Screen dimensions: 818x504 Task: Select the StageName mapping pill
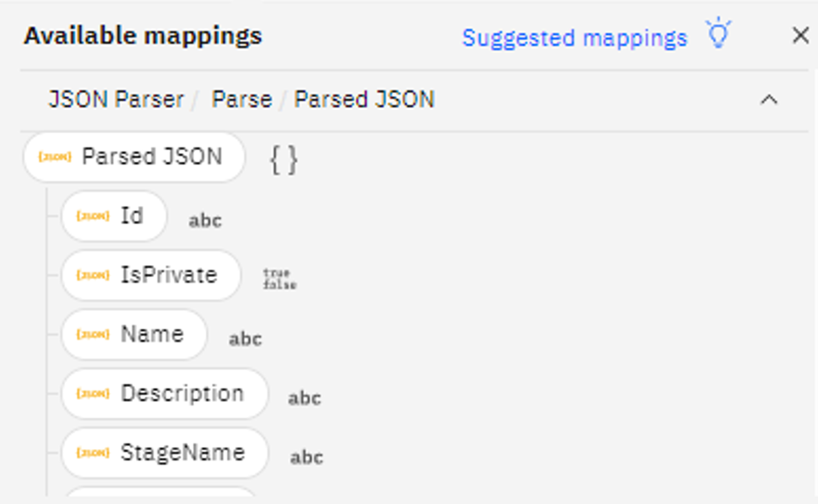[x=165, y=453]
